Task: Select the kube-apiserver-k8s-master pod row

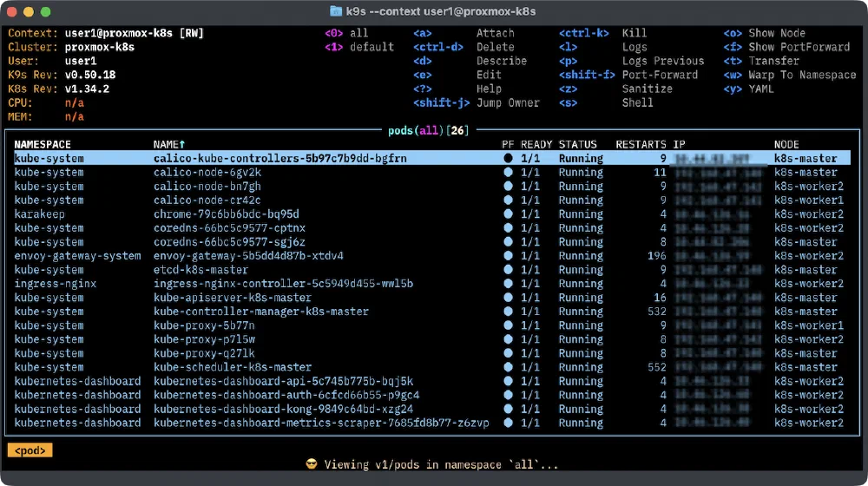Action: (x=232, y=298)
